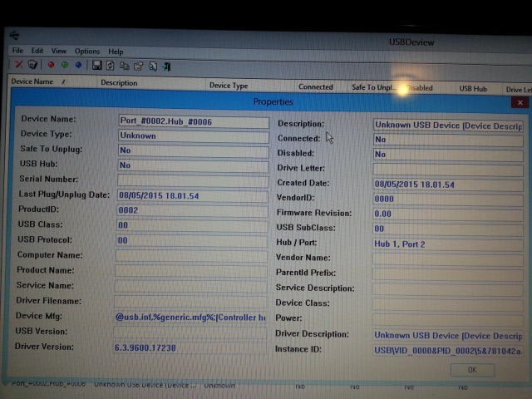Image resolution: width=532 pixels, height=399 pixels.
Task: Click the Created Date field
Action: pos(448,185)
